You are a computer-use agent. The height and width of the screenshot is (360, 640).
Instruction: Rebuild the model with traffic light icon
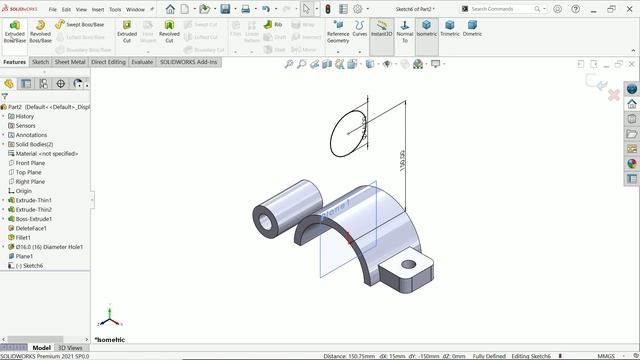(328, 9)
